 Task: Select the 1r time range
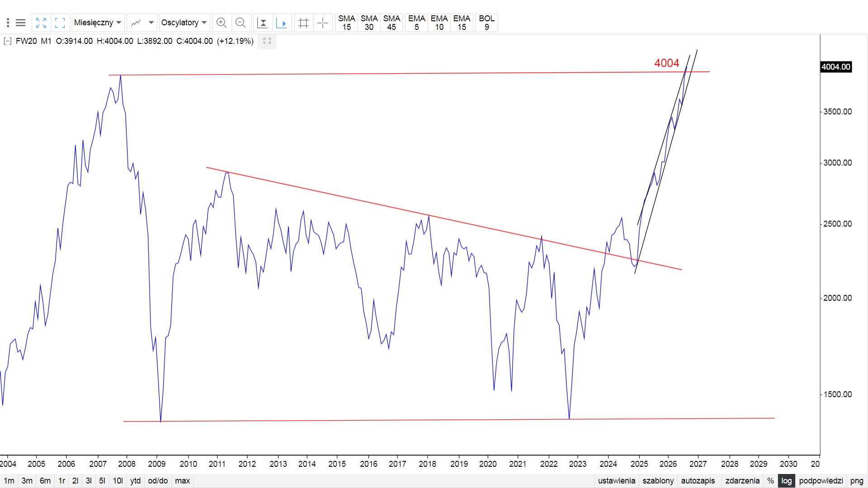62,481
